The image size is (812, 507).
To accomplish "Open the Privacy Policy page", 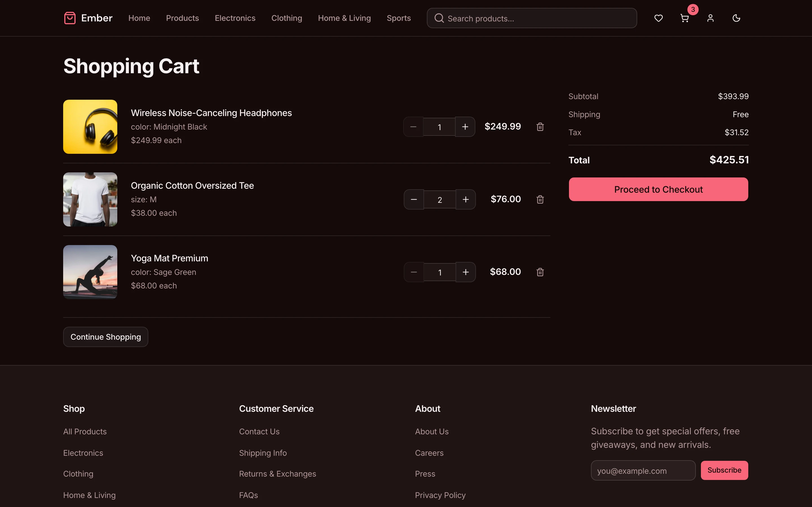I will pos(440,495).
